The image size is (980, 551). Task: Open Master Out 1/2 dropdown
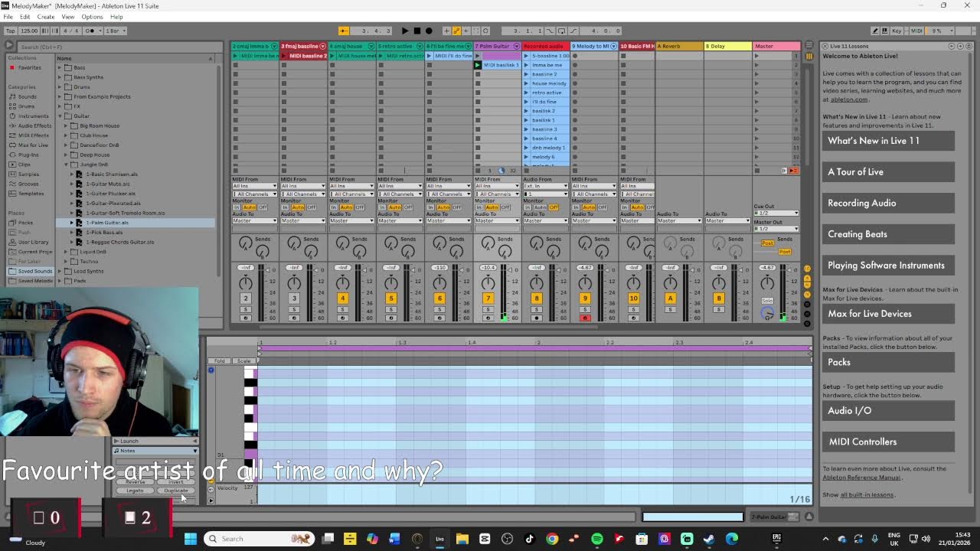point(776,229)
